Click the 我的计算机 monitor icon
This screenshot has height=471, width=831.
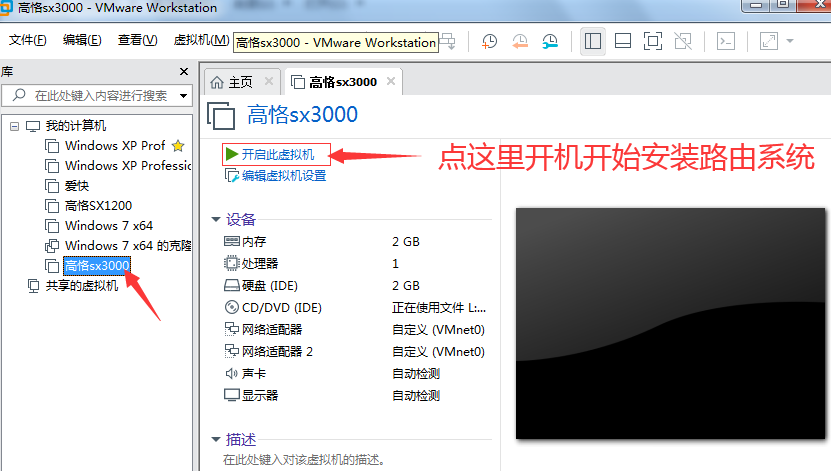(33, 127)
